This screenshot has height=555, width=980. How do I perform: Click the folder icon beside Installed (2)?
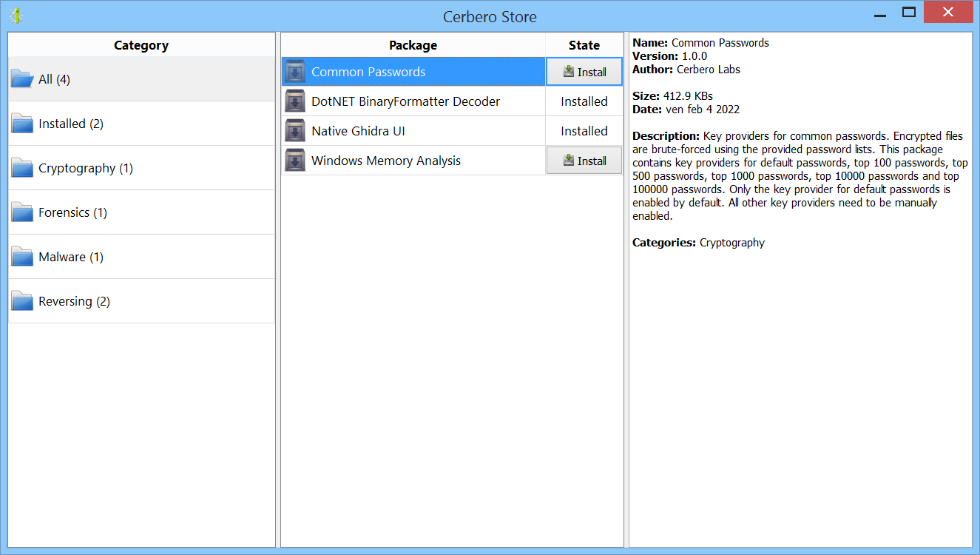coord(22,124)
